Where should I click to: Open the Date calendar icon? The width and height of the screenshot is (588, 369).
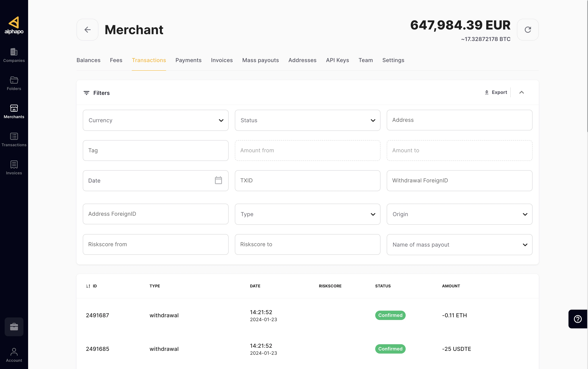(218, 180)
